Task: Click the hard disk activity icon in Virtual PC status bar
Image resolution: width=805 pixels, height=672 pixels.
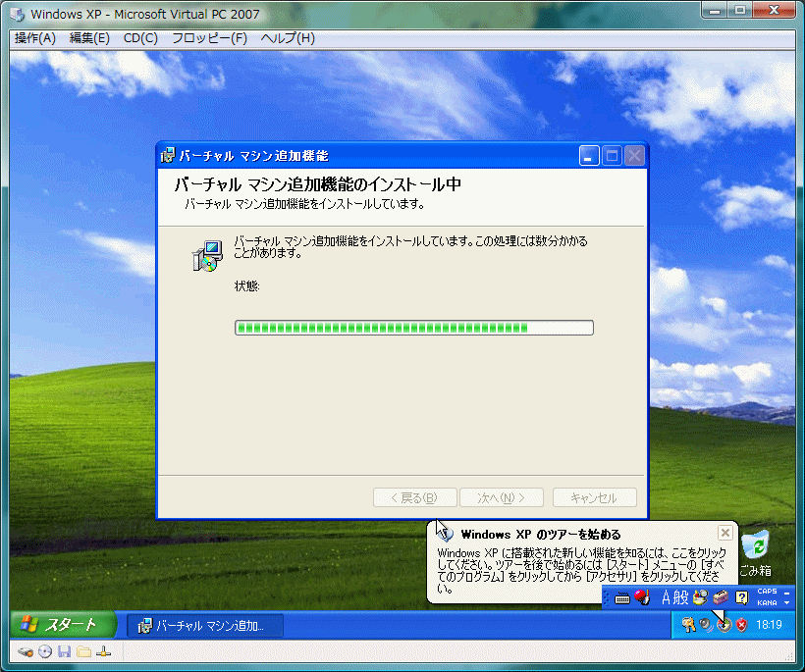Action: [x=26, y=652]
